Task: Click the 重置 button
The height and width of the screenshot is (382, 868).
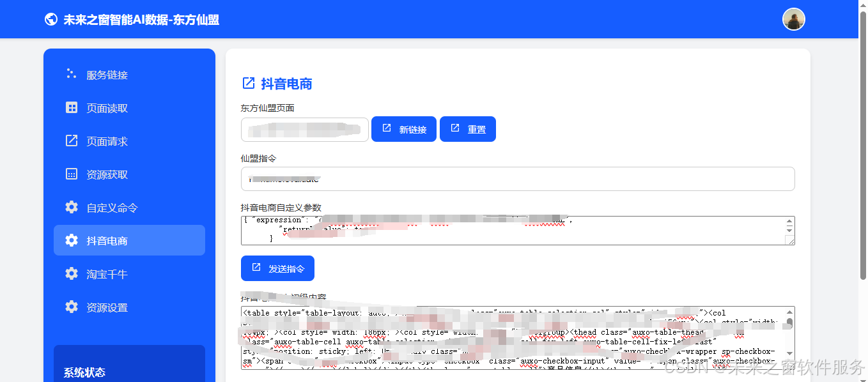Action: pos(468,129)
